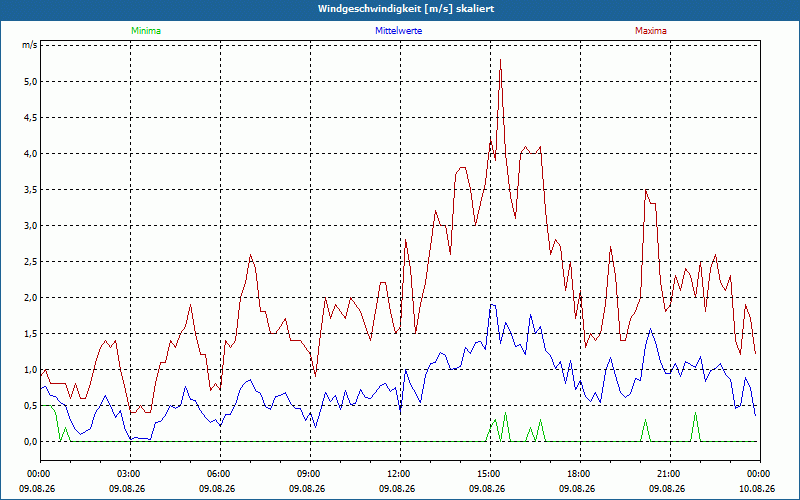Viewport: 800px width, 500px height.
Task: Click the "06:00" time label on the x-axis
Action: click(220, 474)
